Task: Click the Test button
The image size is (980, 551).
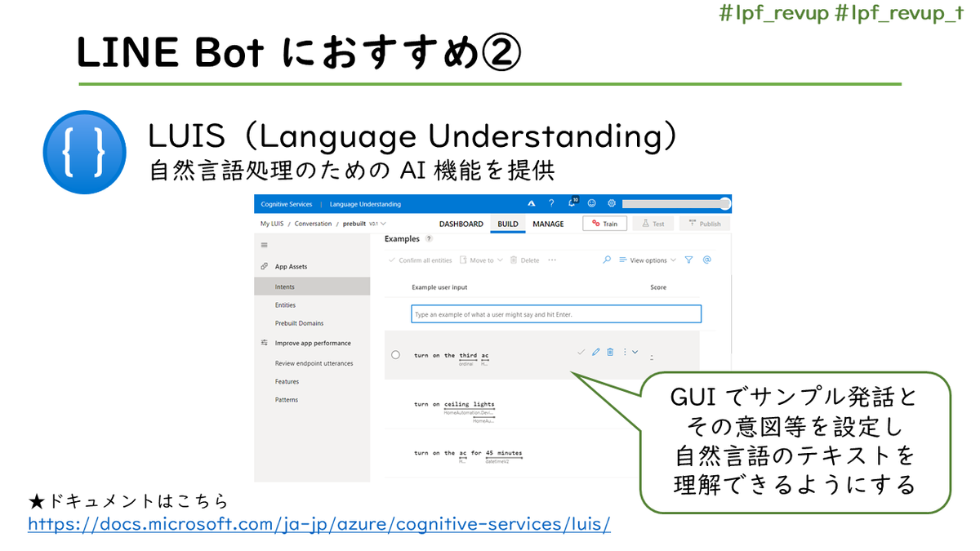Action: pos(653,223)
